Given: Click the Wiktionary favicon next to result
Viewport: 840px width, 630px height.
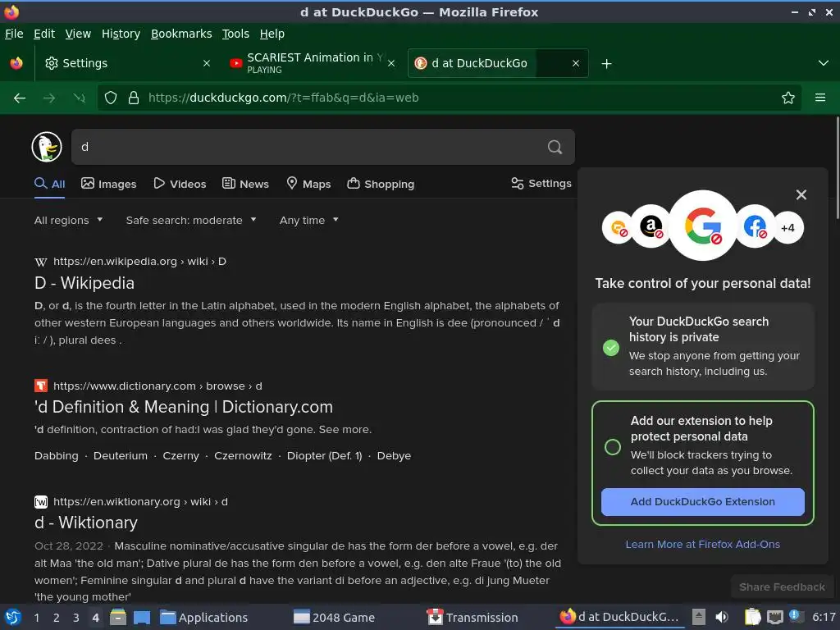Looking at the screenshot, I should point(41,502).
